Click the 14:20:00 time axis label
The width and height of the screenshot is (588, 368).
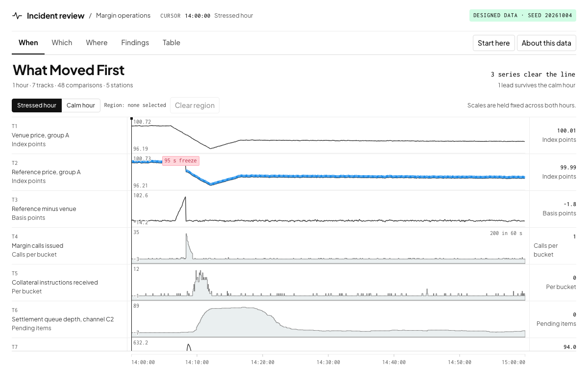(263, 362)
